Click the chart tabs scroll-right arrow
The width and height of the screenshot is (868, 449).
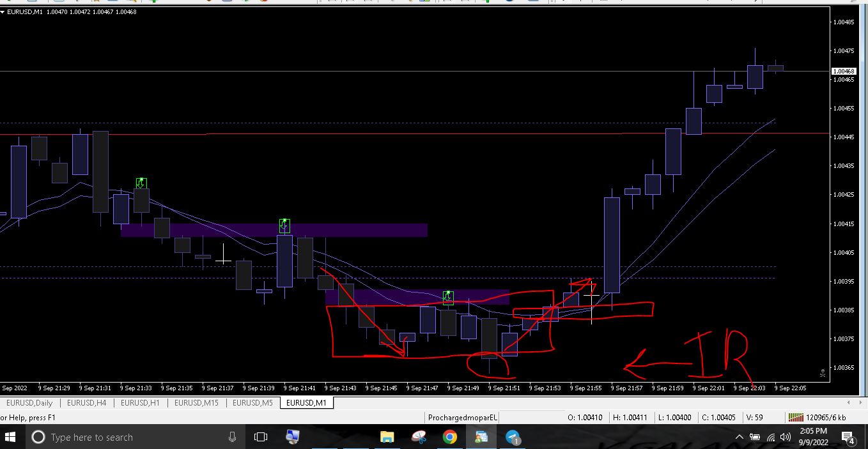(860, 403)
